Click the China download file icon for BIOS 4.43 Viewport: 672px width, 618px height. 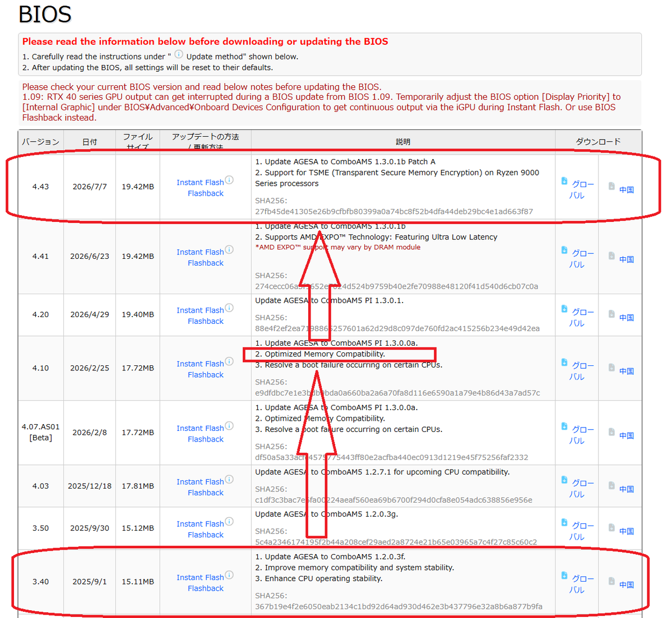(611, 186)
